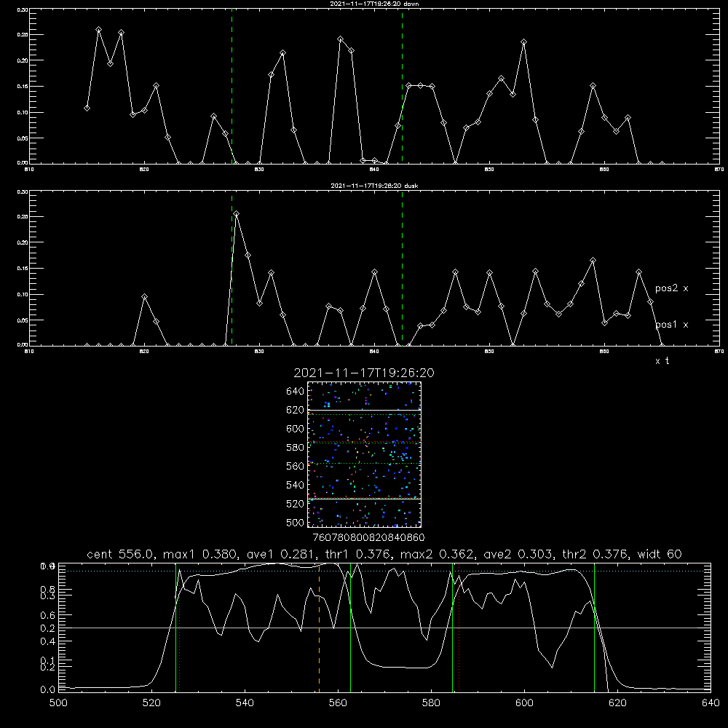Select the title above the central image
Viewport: 728px width, 728px height.
pyautogui.click(x=364, y=373)
